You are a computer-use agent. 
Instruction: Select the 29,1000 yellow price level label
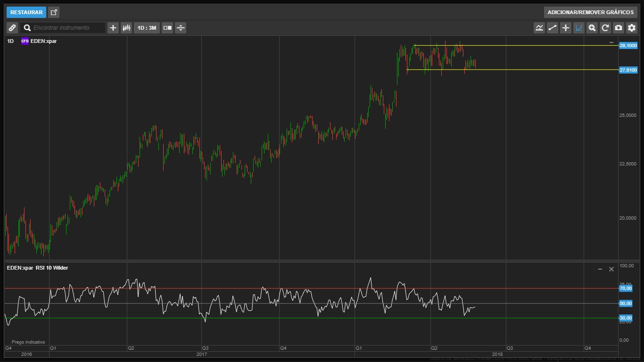click(628, 46)
